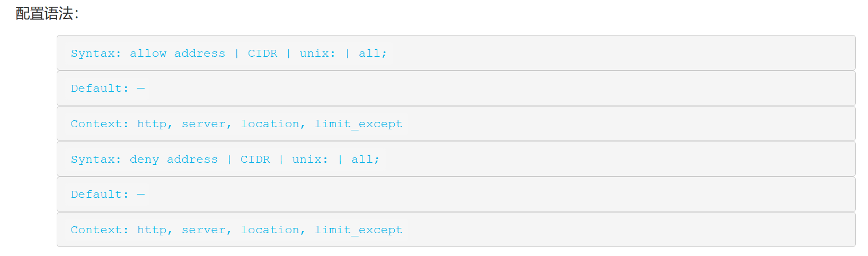Select "address" in the allow syntax line
The image size is (868, 256).
point(199,54)
